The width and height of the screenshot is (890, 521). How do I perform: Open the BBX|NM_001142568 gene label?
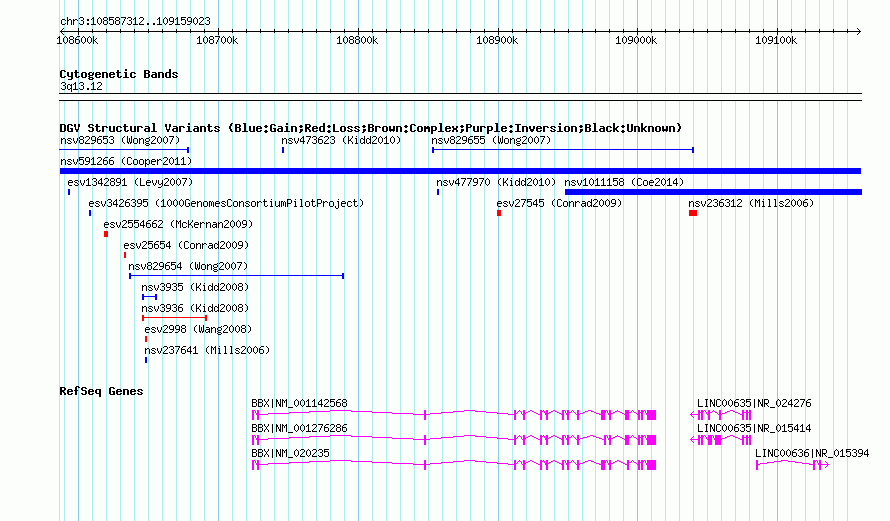click(299, 403)
